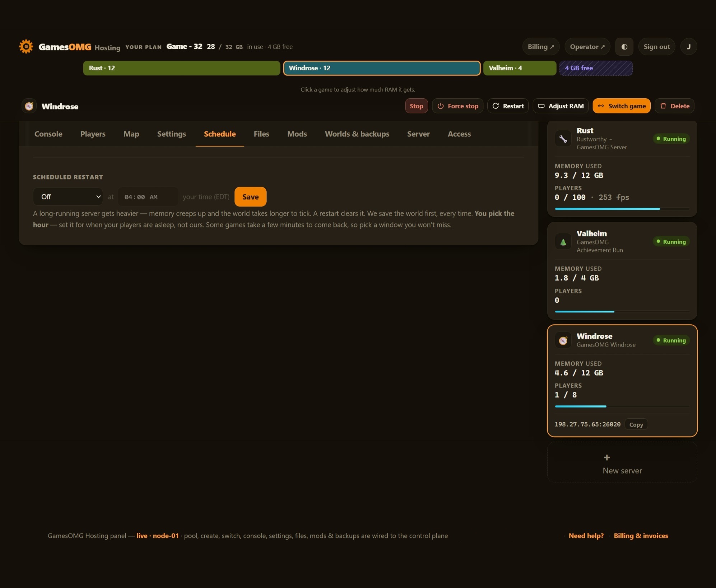Click the Rustworthy ~ GamesOMG Server subtitle
The image size is (716, 588).
coord(602,143)
